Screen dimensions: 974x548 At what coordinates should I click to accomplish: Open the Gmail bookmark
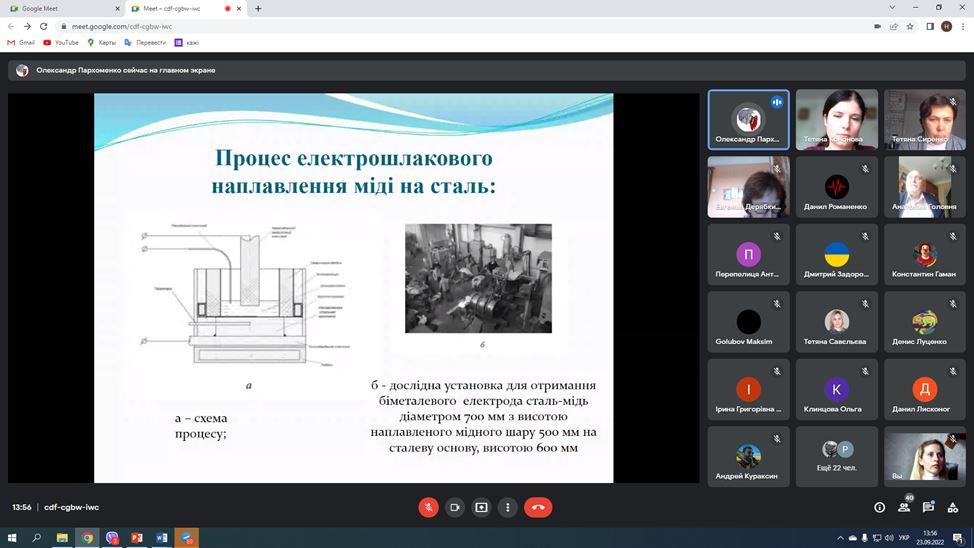pos(20,42)
